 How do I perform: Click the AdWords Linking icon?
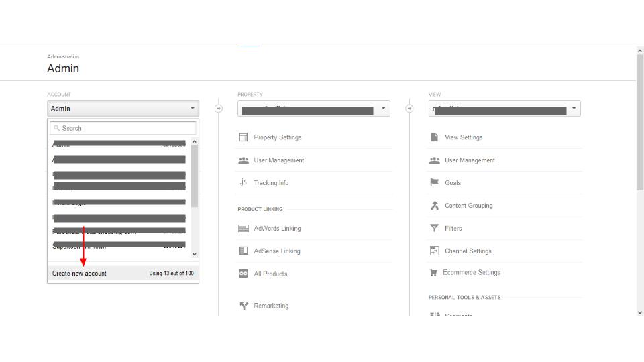(244, 228)
